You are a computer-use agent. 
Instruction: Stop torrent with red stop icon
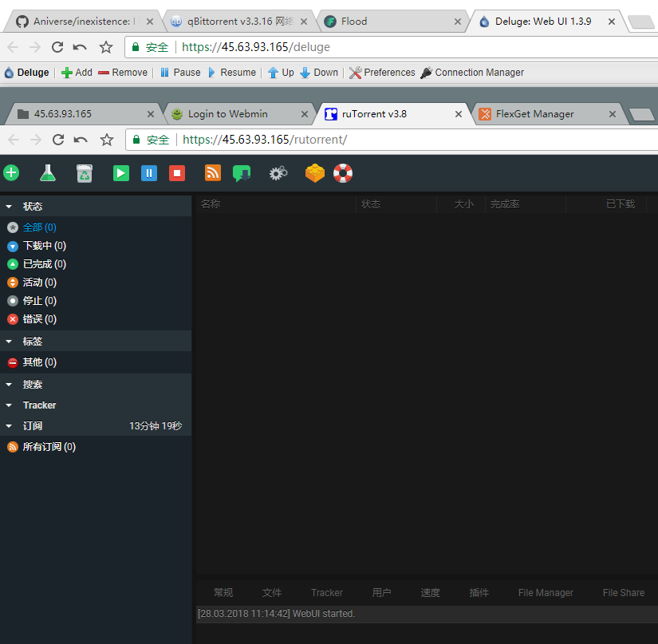177,173
